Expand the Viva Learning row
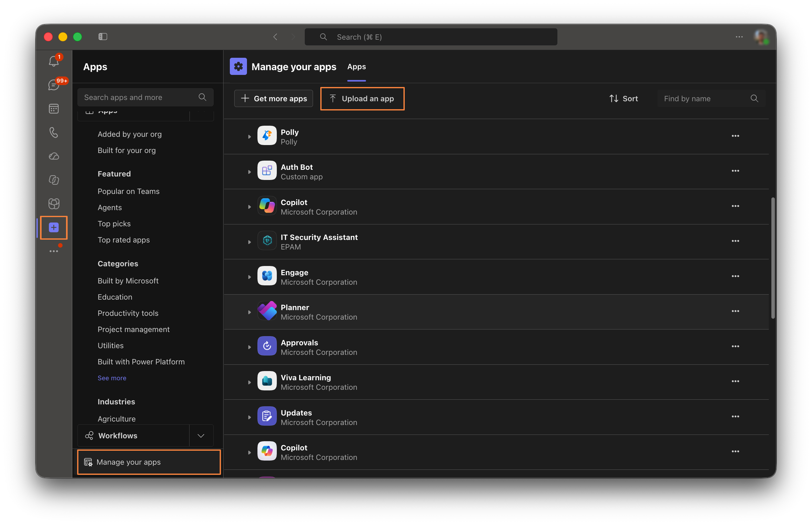The image size is (812, 525). pyautogui.click(x=249, y=382)
